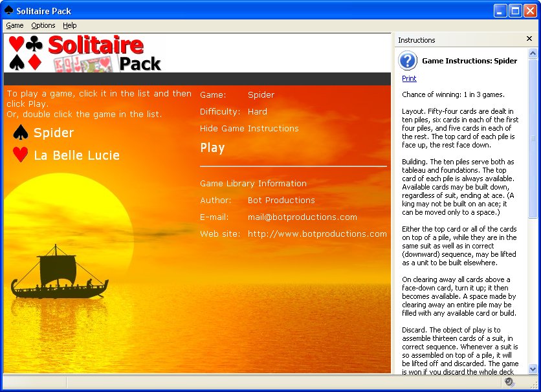
Task: Click Play to start the game
Action: point(212,148)
